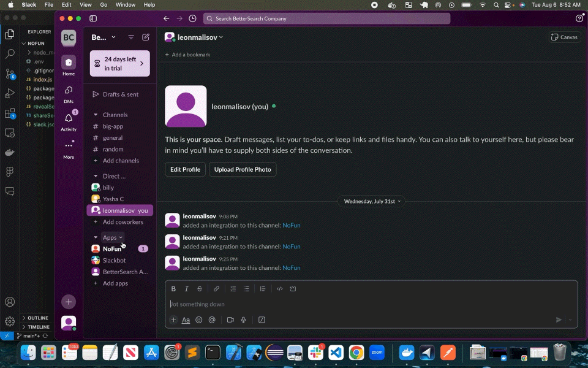Compose a new message with pencil icon
The height and width of the screenshot is (368, 588).
coord(146,37)
